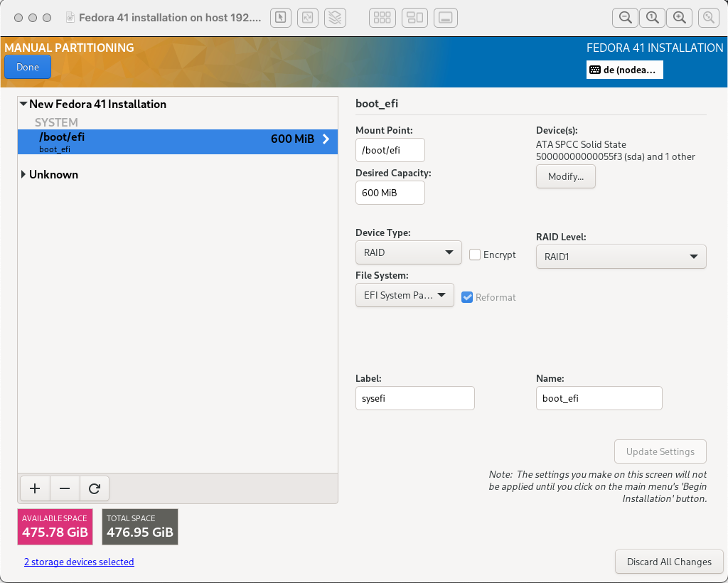Click the Mount Point input field
The width and height of the screenshot is (728, 583).
pyautogui.click(x=390, y=150)
